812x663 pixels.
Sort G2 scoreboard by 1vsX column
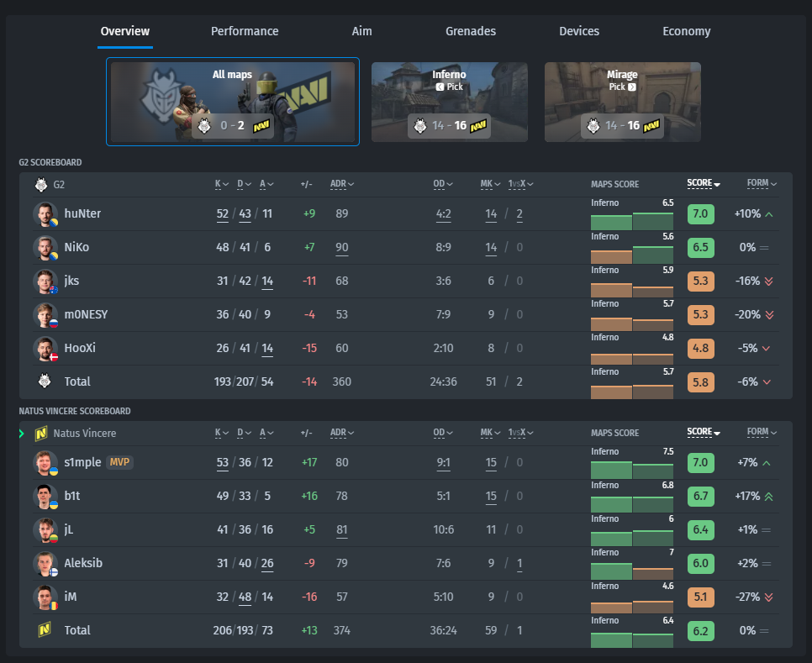coord(520,184)
